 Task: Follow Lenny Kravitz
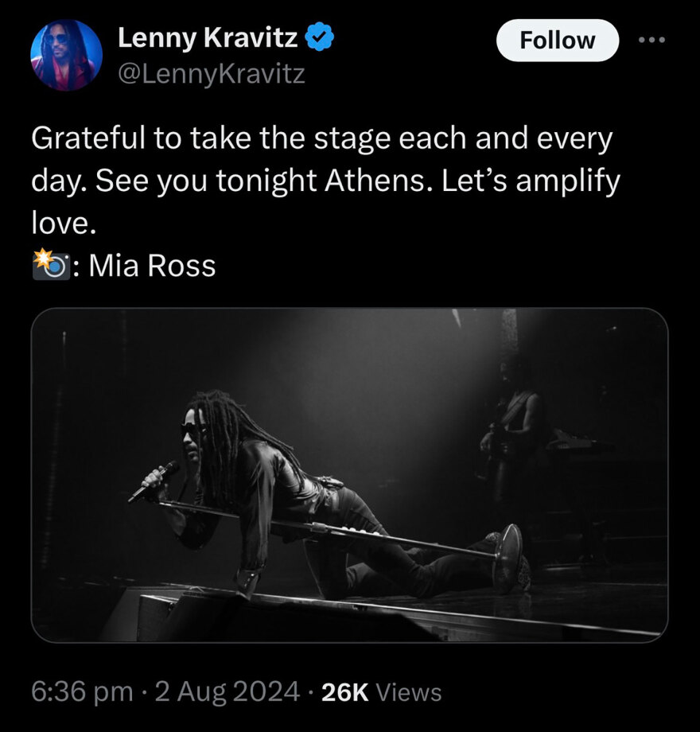click(557, 41)
